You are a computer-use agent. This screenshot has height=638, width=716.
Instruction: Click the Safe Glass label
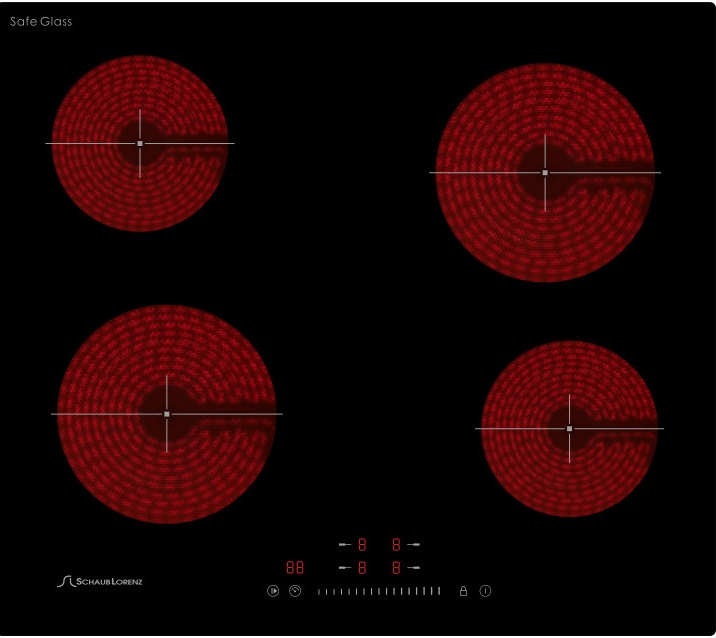[x=41, y=21]
